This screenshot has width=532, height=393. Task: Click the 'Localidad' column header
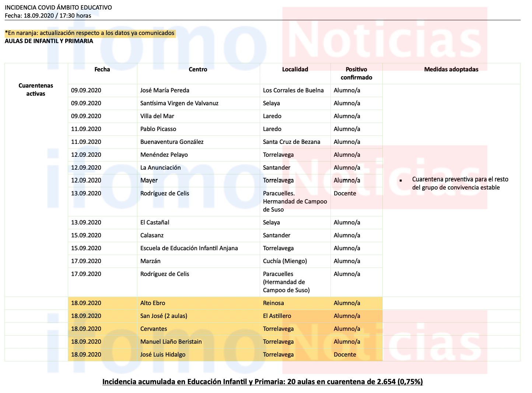click(x=295, y=69)
